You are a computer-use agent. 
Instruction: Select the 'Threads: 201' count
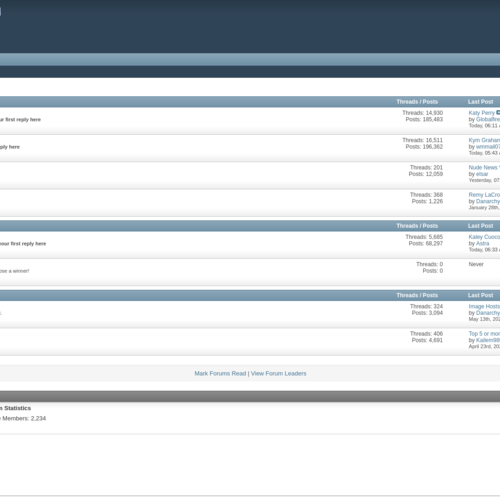click(x=426, y=167)
